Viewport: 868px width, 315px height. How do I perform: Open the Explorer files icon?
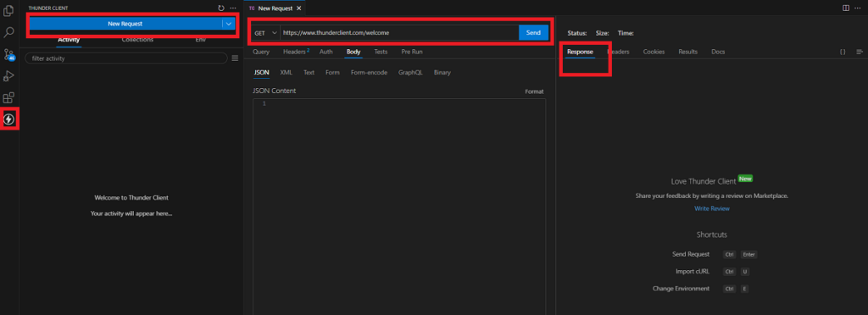click(x=8, y=10)
